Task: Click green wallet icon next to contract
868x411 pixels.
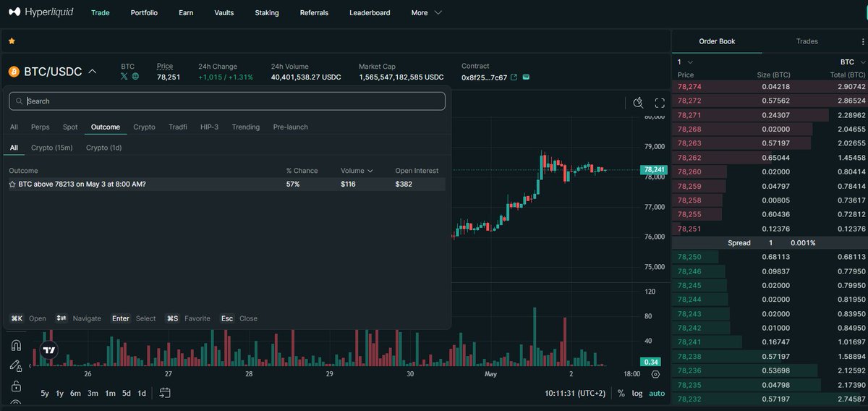Action: [526, 77]
